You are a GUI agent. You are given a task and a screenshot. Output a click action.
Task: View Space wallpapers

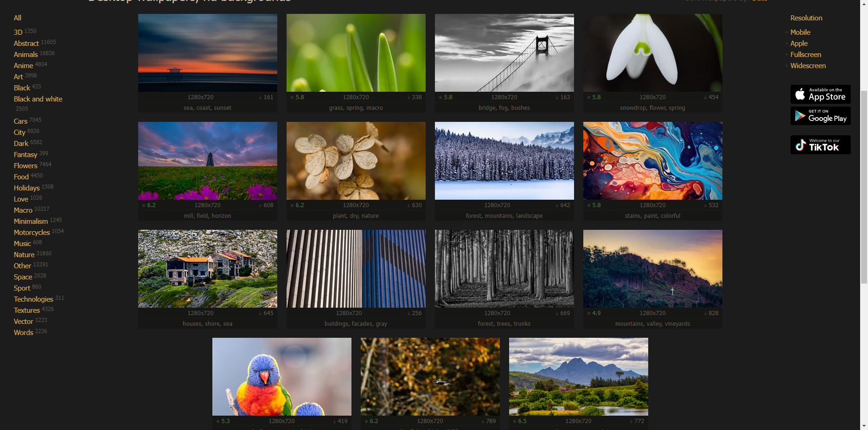click(23, 277)
